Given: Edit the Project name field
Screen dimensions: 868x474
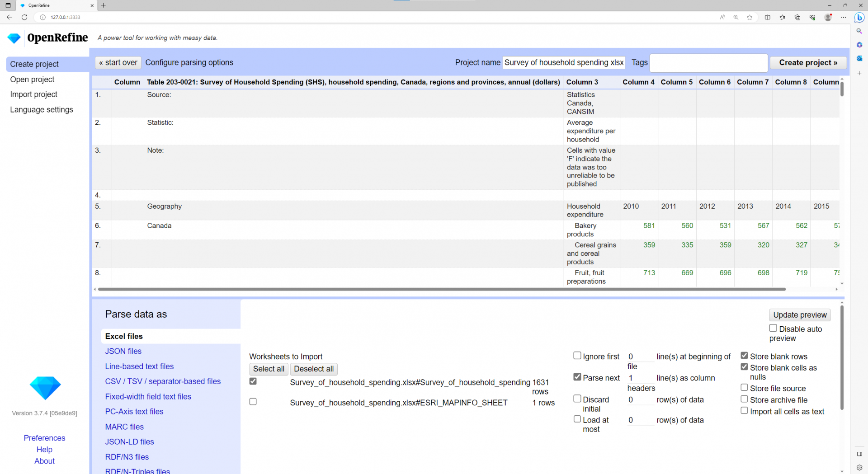Looking at the screenshot, I should pos(563,63).
